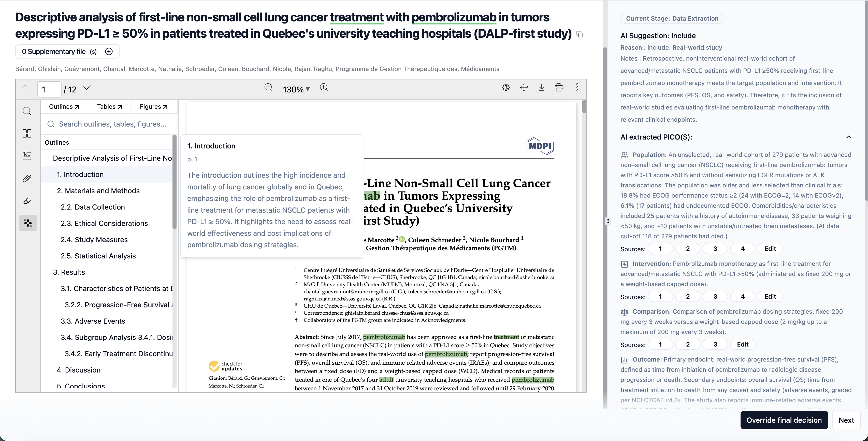
Task: Open the 130% zoom level dropdown
Action: coord(296,89)
